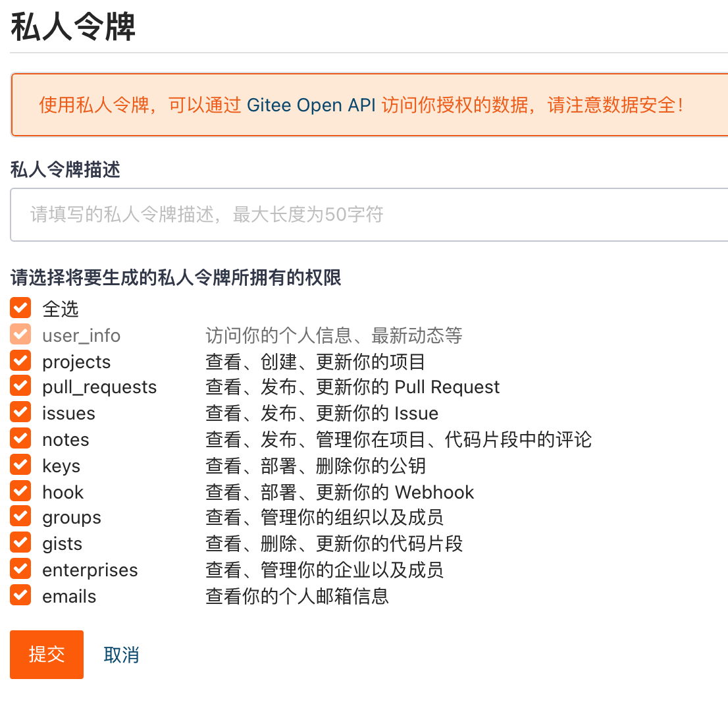
Task: Click the 提交 submit button
Action: coord(47,654)
